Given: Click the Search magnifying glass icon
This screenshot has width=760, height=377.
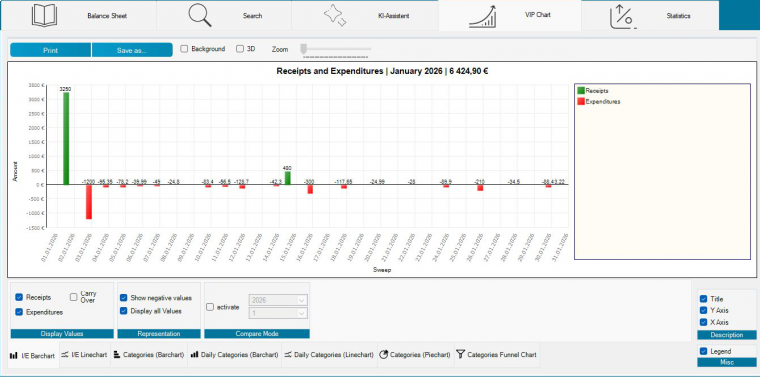Looking at the screenshot, I should point(200,15).
